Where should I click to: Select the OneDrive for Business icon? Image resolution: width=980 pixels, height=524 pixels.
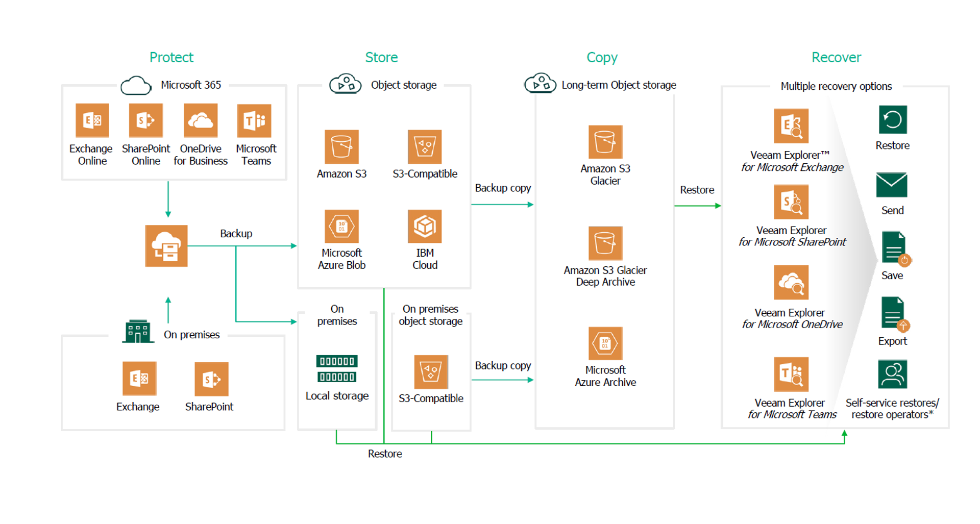tap(201, 120)
